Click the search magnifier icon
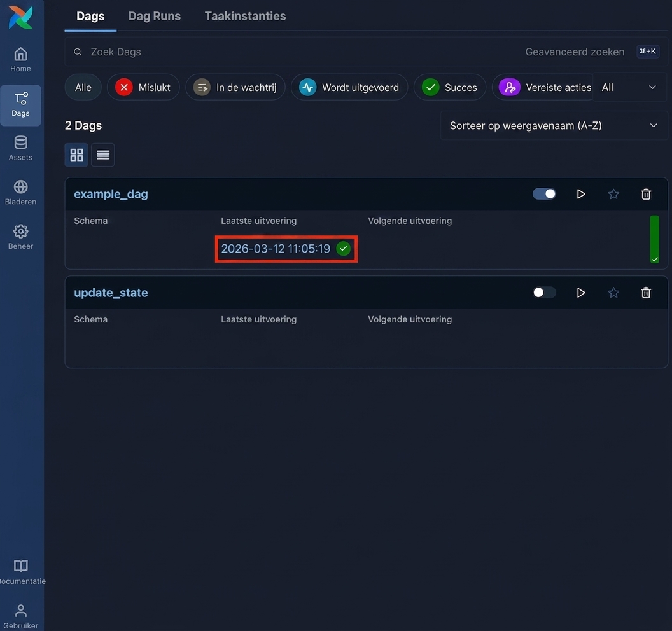 [x=78, y=52]
